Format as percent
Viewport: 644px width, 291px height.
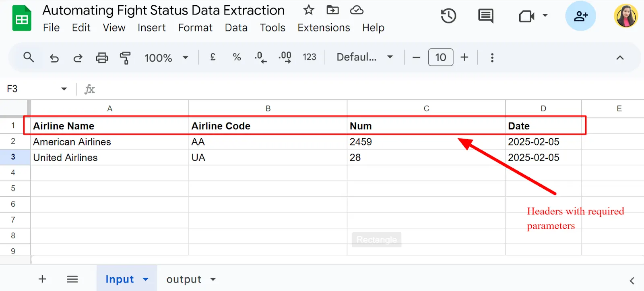click(237, 57)
